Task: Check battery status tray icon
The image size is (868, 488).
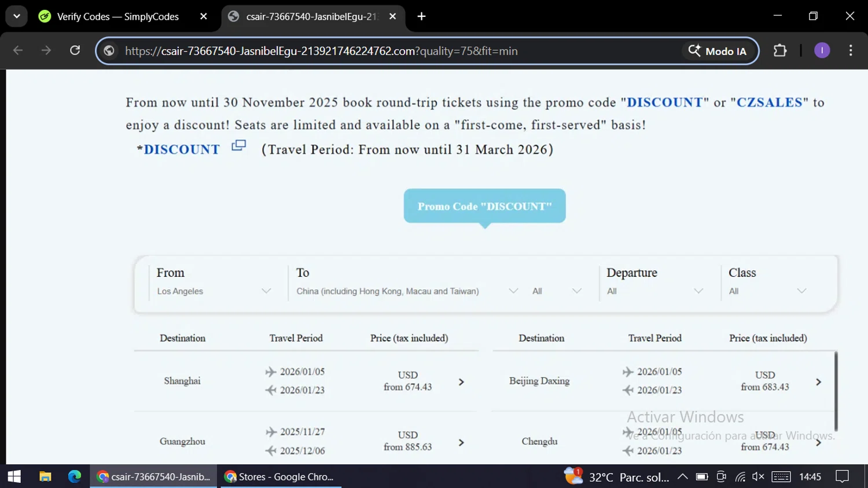Action: [x=702, y=476]
